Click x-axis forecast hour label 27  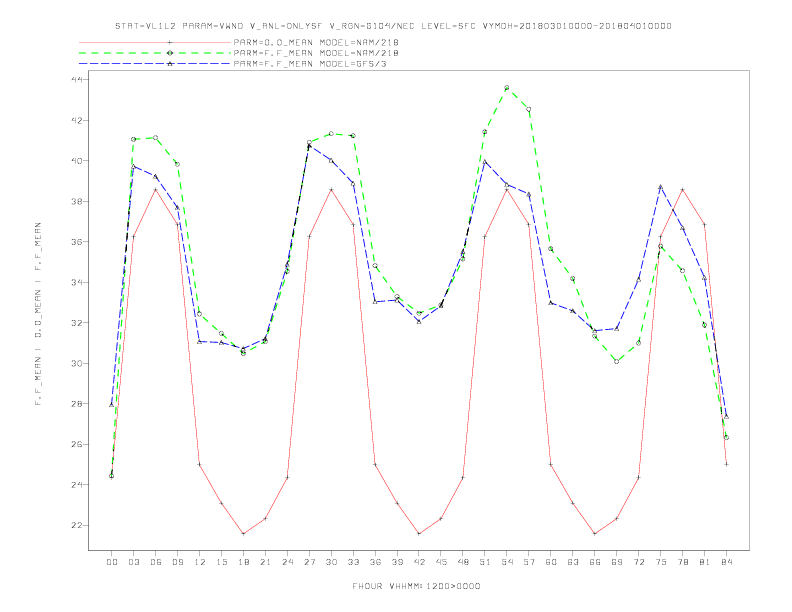(309, 562)
